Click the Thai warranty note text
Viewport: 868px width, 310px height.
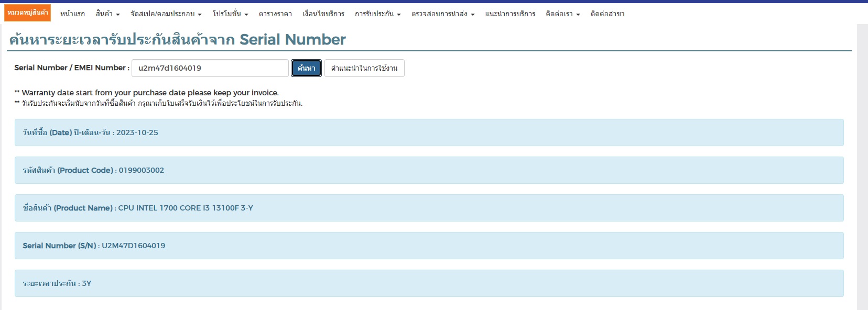[158, 103]
